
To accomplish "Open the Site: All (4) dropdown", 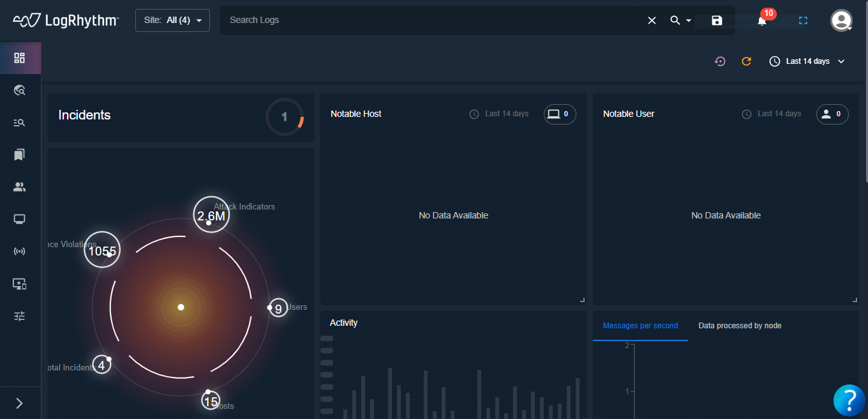I will (x=172, y=20).
